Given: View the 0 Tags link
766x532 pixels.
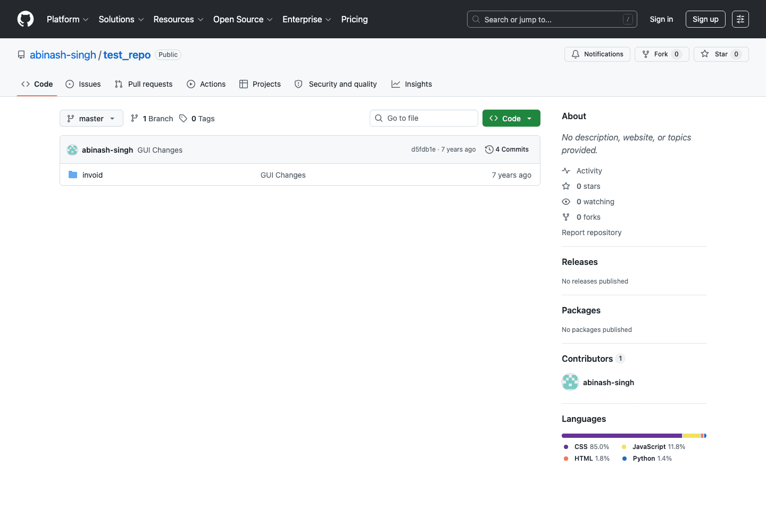Looking at the screenshot, I should coord(197,118).
